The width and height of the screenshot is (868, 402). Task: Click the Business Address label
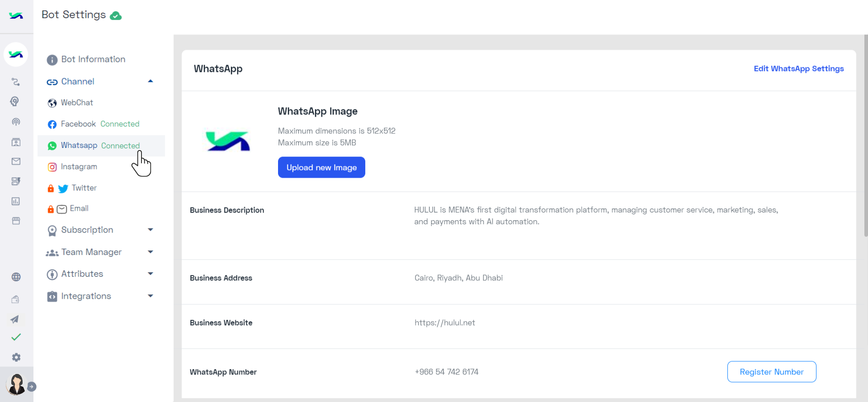click(221, 278)
